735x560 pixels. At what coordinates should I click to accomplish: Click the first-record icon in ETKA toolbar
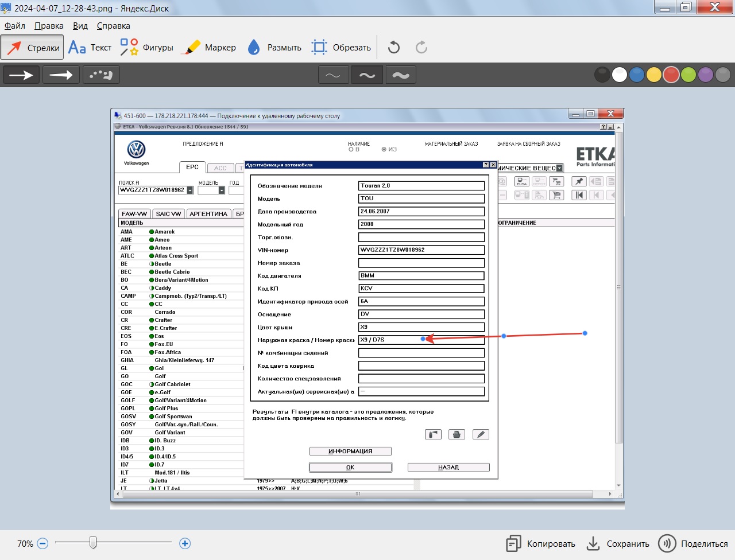[579, 195]
